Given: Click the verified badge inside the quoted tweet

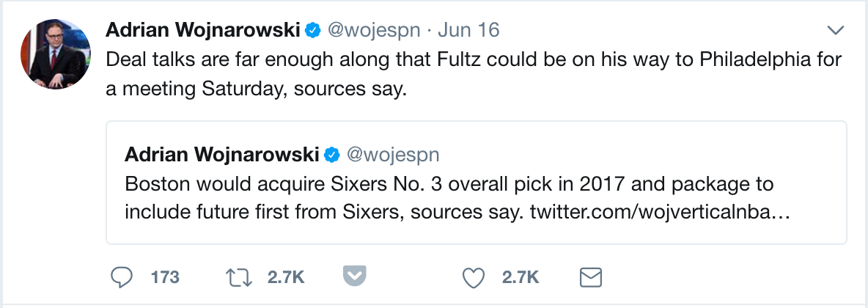Looking at the screenshot, I should click(331, 155).
